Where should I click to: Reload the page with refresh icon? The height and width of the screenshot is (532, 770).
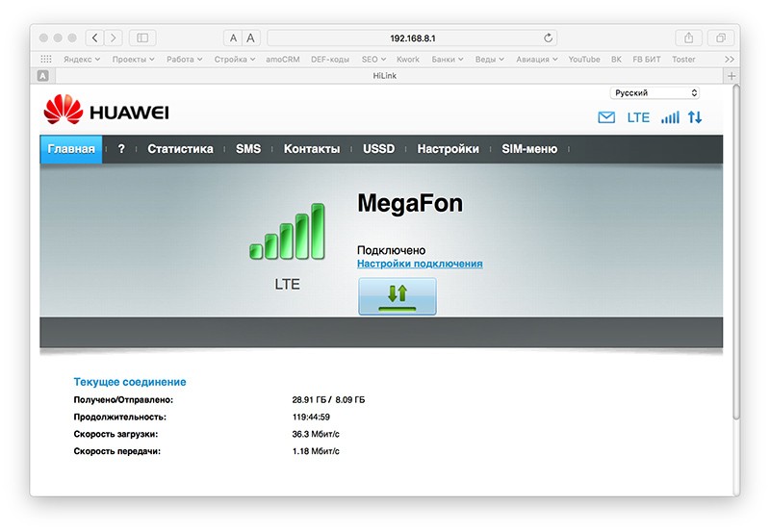click(548, 38)
